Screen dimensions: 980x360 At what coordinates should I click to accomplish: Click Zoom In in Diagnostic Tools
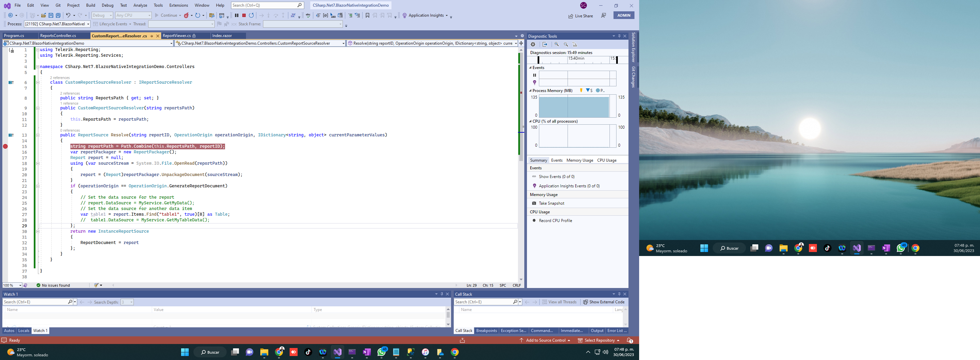(x=557, y=45)
